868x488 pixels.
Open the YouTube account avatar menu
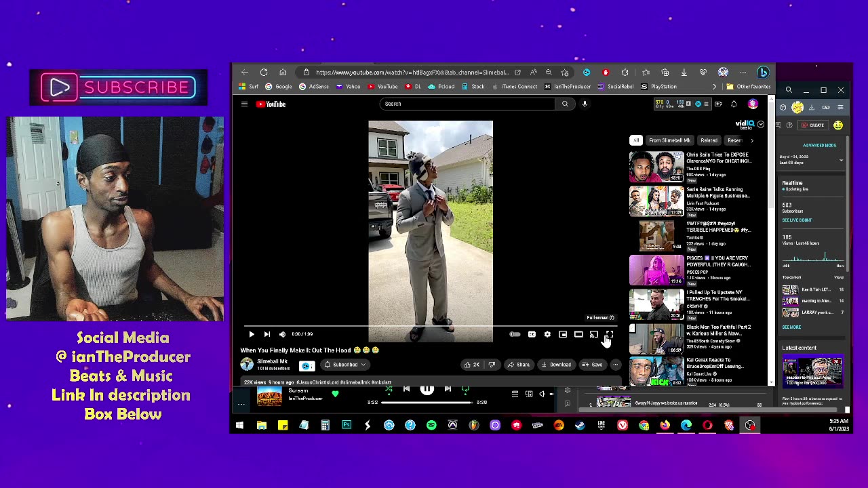[x=753, y=104]
